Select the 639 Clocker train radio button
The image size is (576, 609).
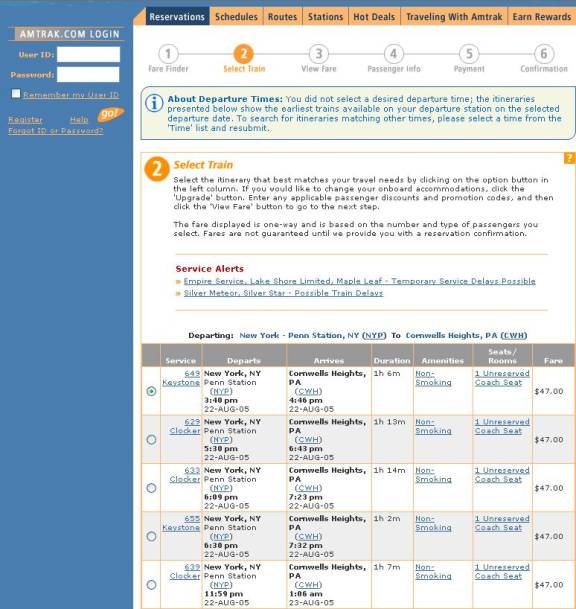pyautogui.click(x=151, y=585)
